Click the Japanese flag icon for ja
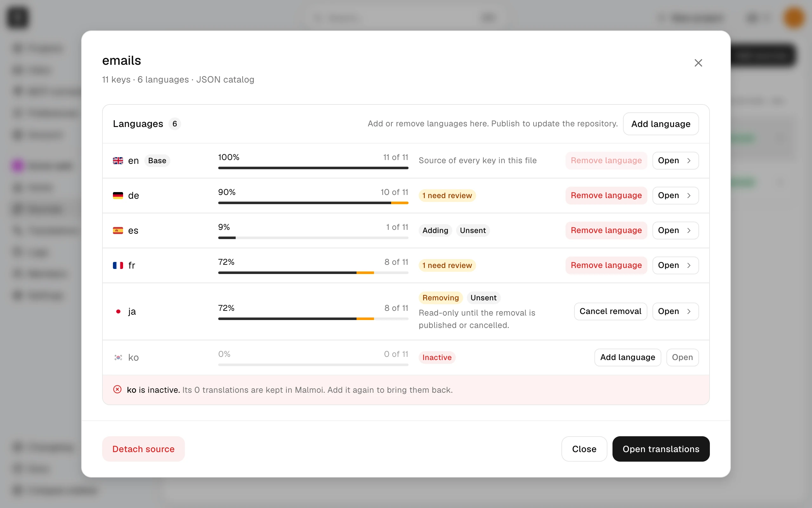Image resolution: width=812 pixels, height=508 pixels. pos(118,311)
